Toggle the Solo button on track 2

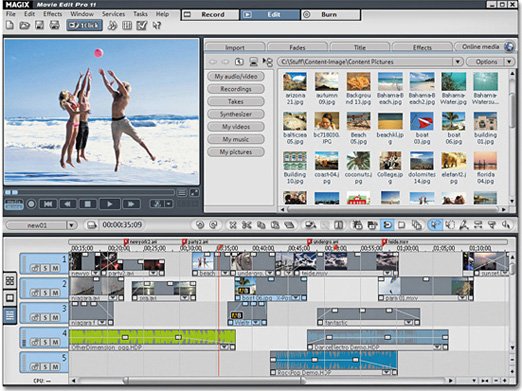click(45, 293)
